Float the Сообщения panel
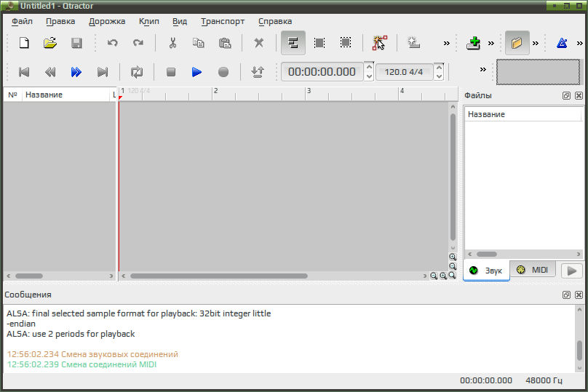Image resolution: width=588 pixels, height=392 pixels. pyautogui.click(x=566, y=295)
